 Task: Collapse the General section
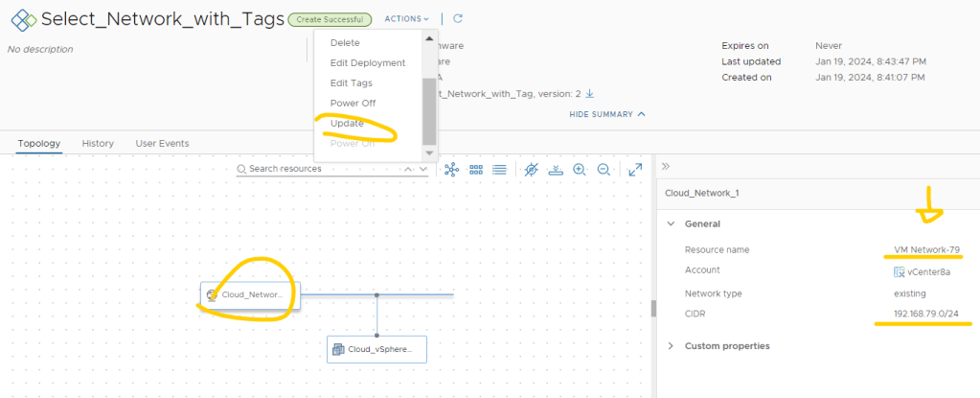671,223
